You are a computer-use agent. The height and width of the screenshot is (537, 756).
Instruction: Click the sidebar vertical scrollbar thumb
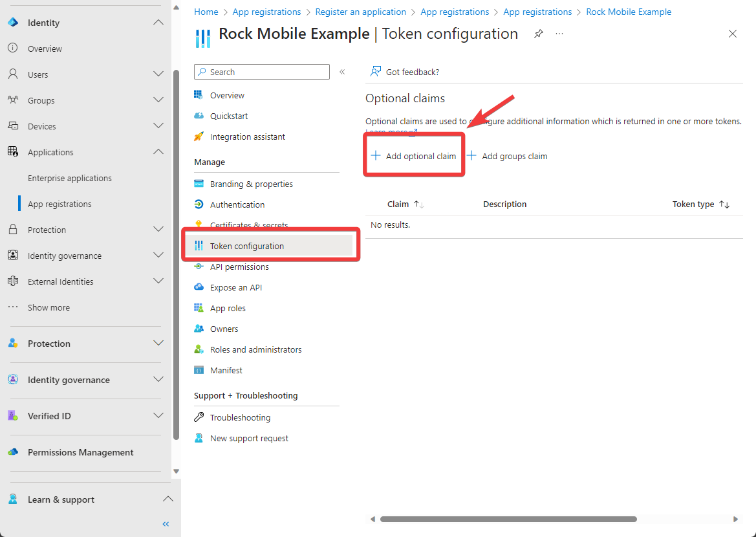click(176, 255)
